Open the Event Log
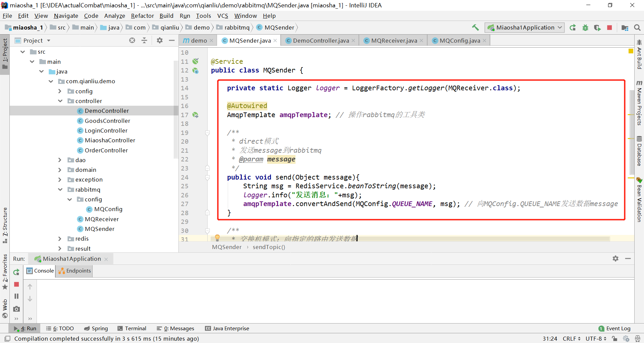Viewport: 644px width, 343px height. (614, 328)
